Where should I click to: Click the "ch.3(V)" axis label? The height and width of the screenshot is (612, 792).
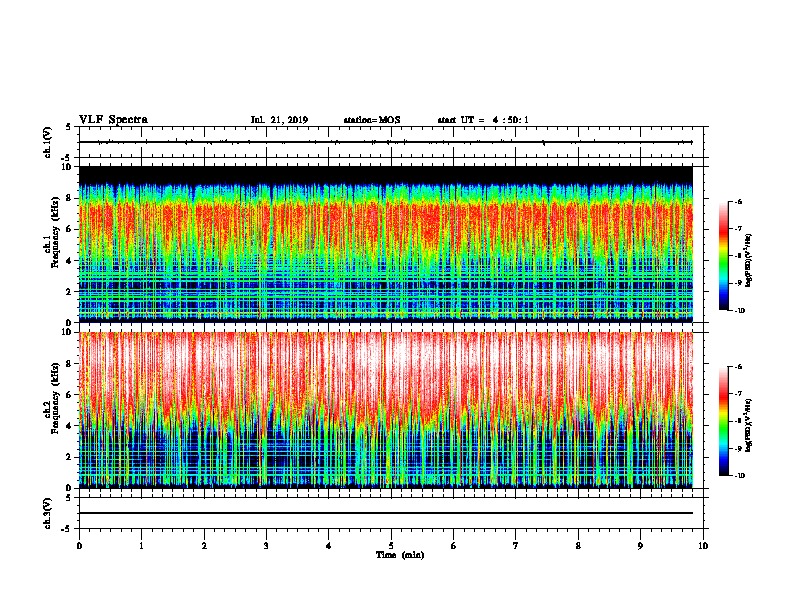(x=47, y=513)
